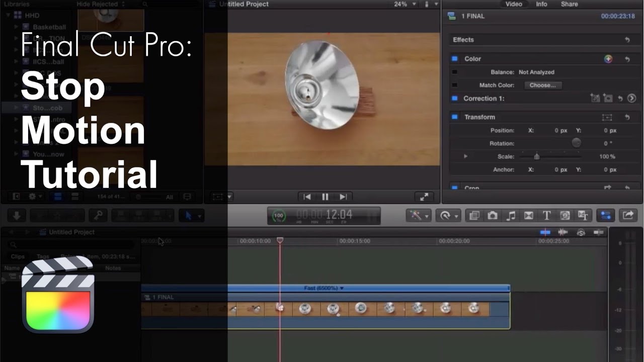644x362 pixels.
Task: Open the Enhancements magic wand menu
Action: click(419, 216)
